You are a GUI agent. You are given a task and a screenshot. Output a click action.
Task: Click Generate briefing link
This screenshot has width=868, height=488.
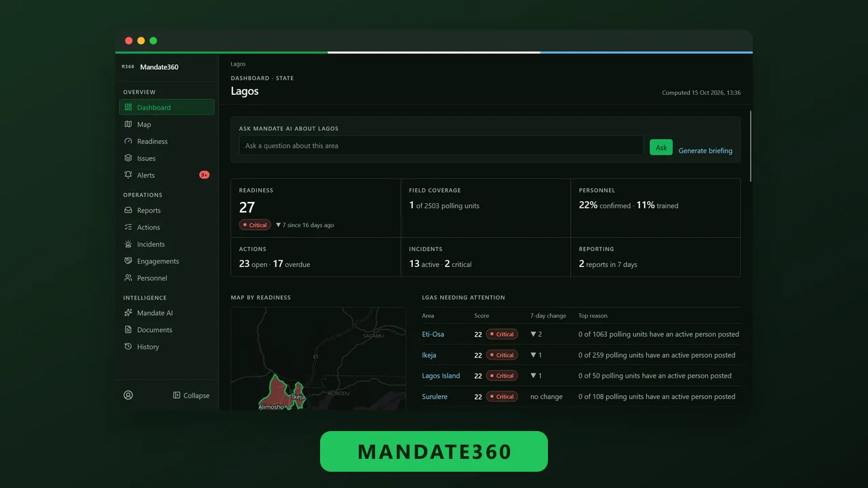tap(705, 150)
